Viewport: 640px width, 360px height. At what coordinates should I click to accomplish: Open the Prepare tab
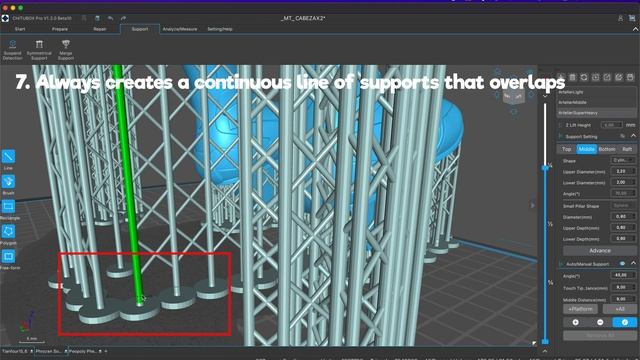(60, 29)
